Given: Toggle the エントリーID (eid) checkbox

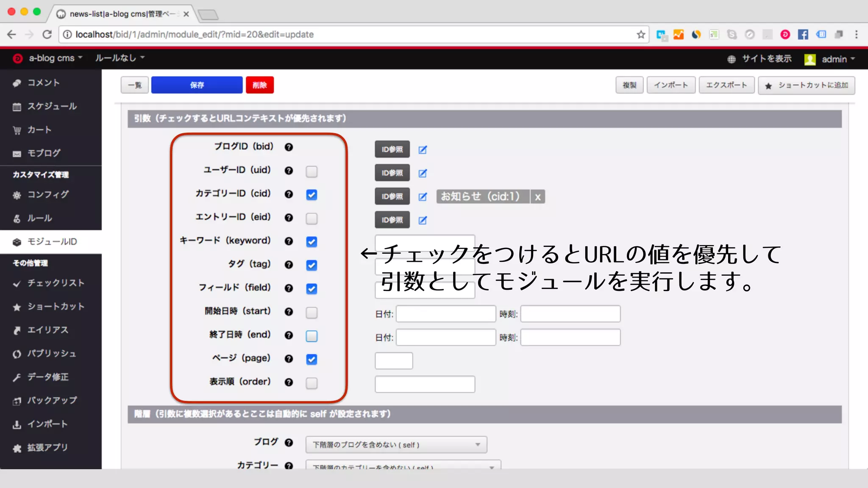Looking at the screenshot, I should [x=312, y=219].
